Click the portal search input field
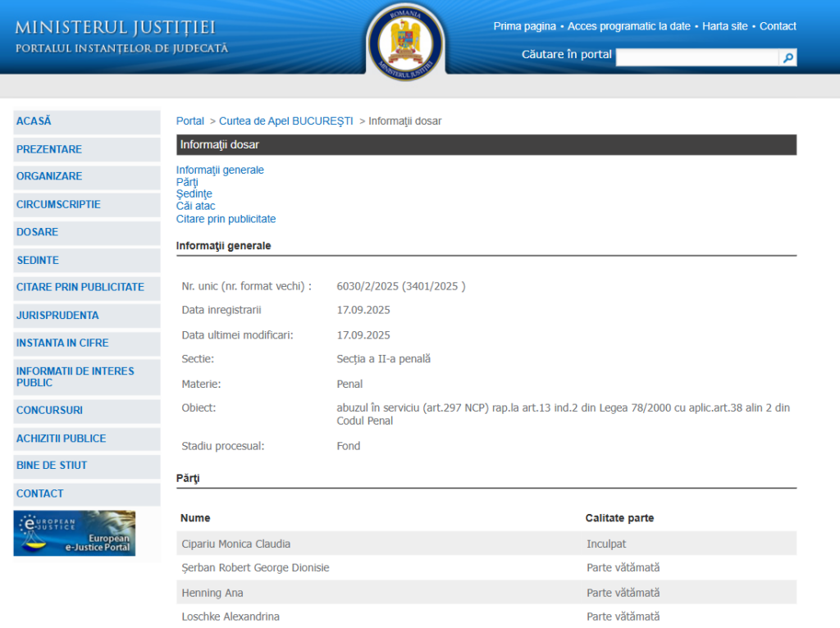840x628 pixels. [x=696, y=57]
